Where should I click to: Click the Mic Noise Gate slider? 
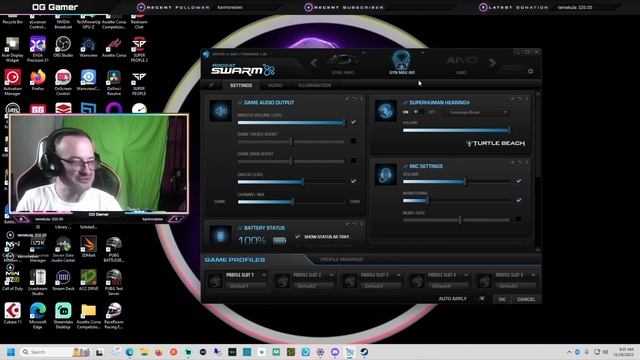pyautogui.click(x=456, y=220)
